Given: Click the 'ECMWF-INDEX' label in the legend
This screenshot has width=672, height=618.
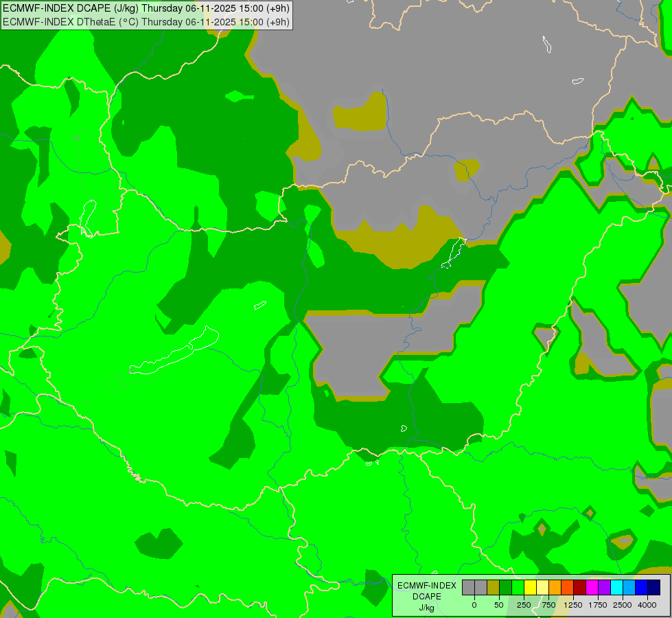Looking at the screenshot, I should click(427, 586).
